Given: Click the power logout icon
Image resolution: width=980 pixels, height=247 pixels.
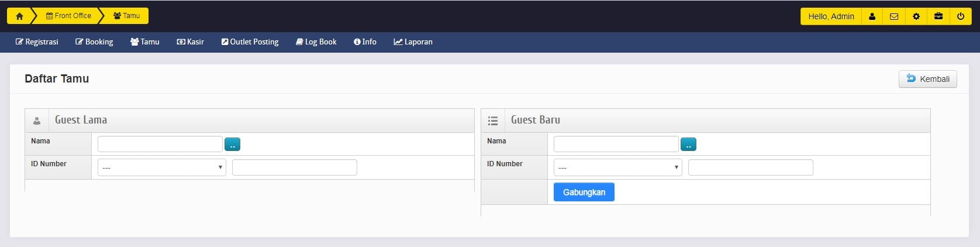Looking at the screenshot, I should point(961,16).
